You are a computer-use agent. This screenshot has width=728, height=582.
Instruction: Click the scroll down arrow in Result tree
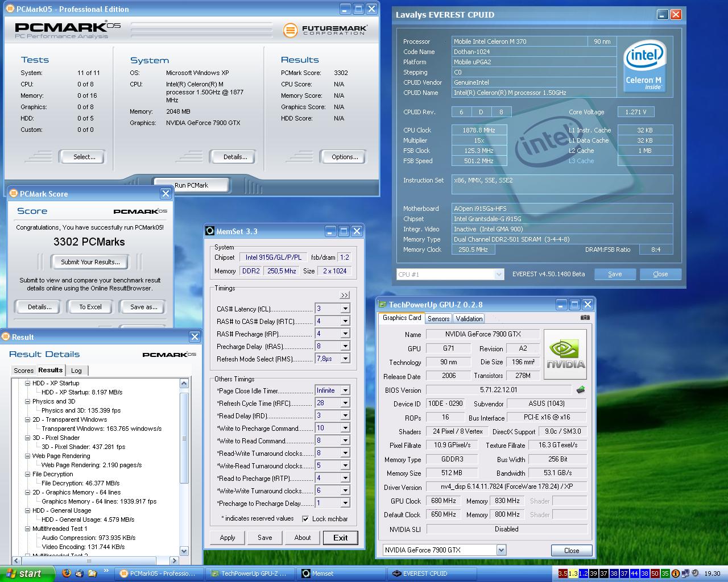click(x=184, y=551)
